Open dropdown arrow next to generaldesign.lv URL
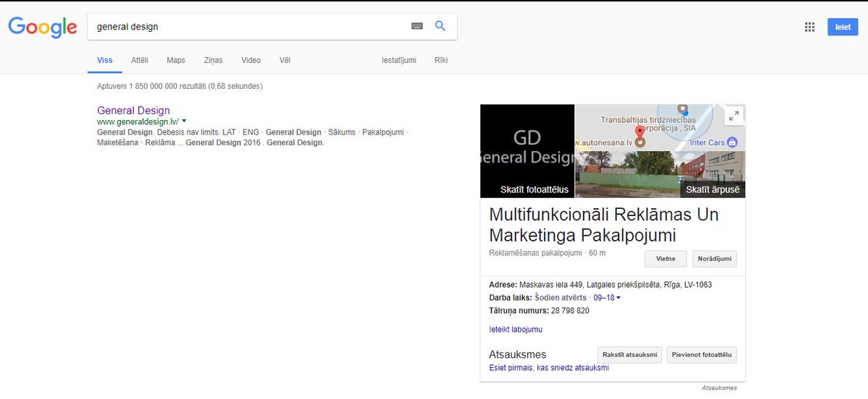Image resolution: width=868 pixels, height=399 pixels. click(184, 121)
